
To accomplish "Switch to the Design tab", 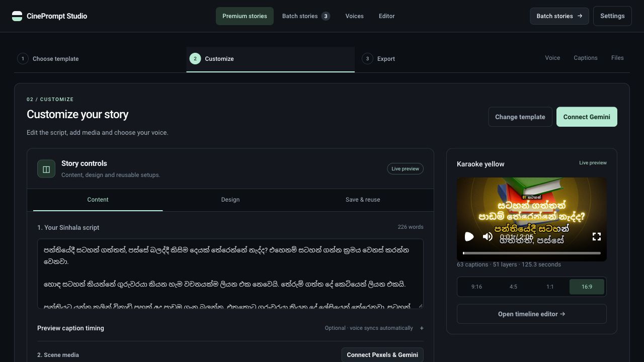I will click(x=230, y=200).
